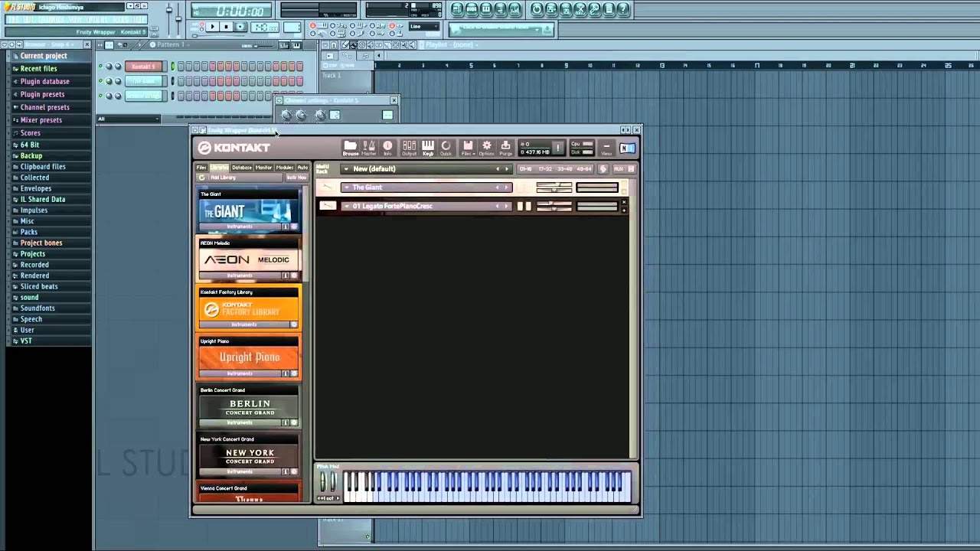Toggle the Kontakt Keyb keyboard icon
The image size is (980, 551).
[x=428, y=148]
